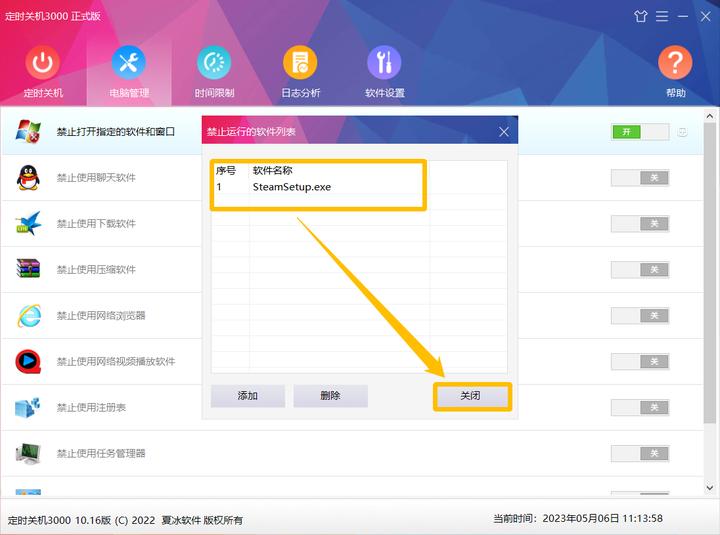Close the 禁止运行的软件列表 dialog with X
Viewport: 720px width, 535px height.
pos(504,132)
